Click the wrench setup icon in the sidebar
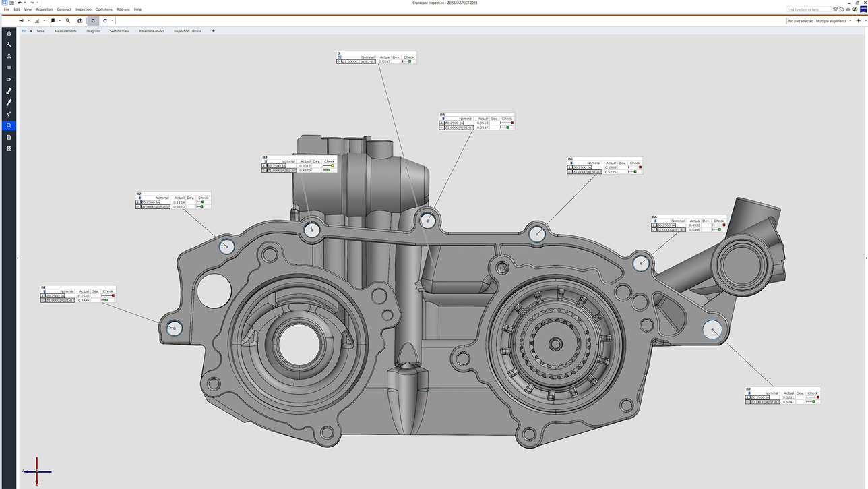868x489 pixels. pos(9,45)
